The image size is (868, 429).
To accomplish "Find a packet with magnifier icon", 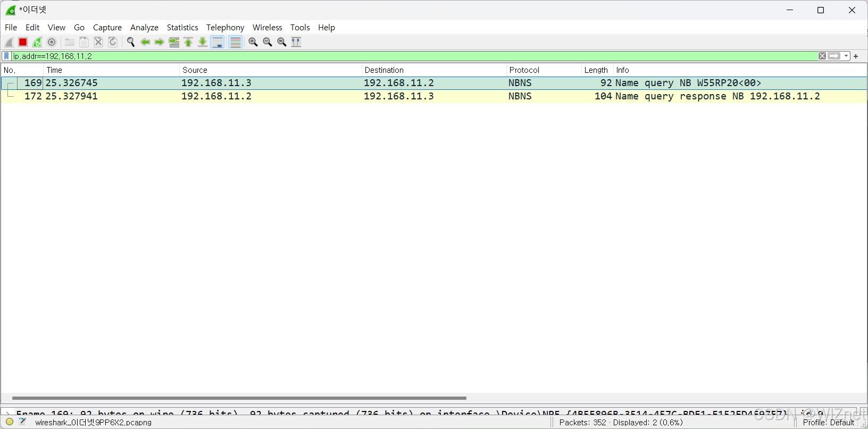I will click(131, 42).
